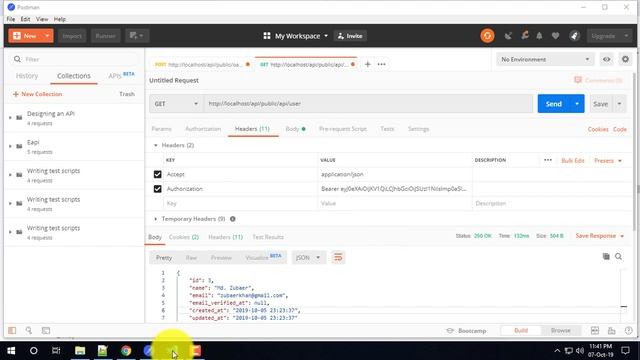Click the Invite button

(x=350, y=36)
